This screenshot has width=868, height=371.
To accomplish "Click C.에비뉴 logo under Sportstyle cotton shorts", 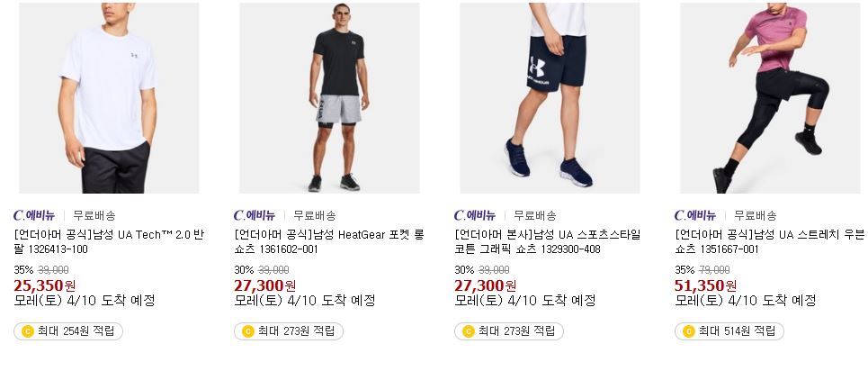I will 475,215.
